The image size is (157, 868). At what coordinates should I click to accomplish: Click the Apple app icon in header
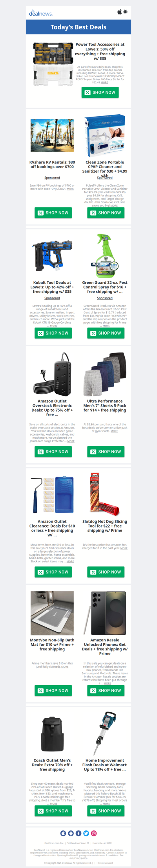point(120,12)
